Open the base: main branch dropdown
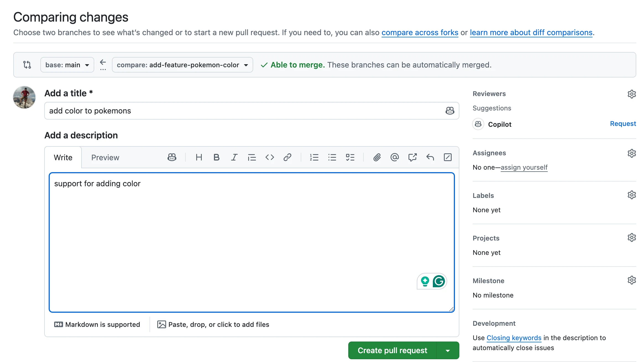This screenshot has height=362, width=644. coord(67,65)
